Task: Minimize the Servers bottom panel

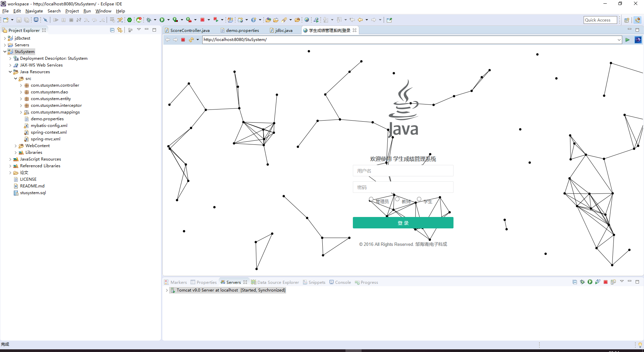Action: point(630,281)
